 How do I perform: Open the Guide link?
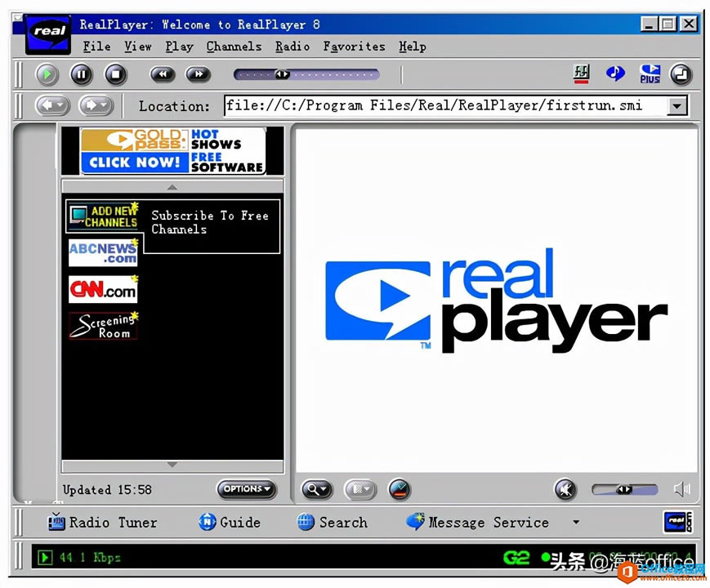point(229,523)
